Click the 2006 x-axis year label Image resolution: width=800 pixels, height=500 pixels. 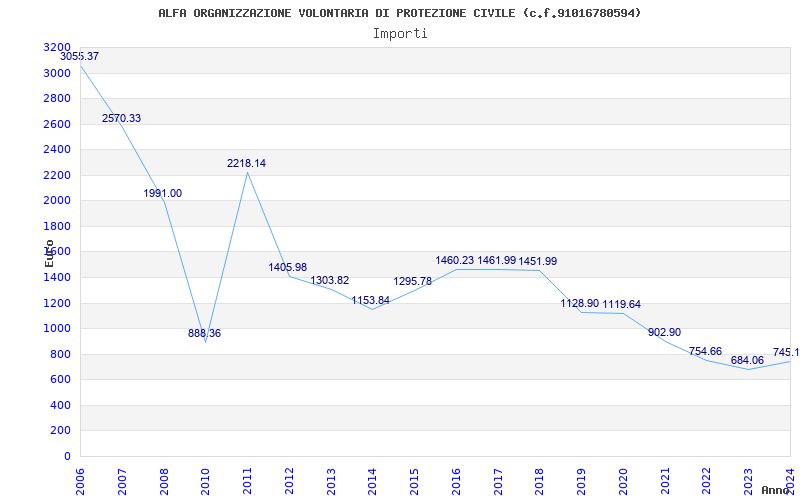[81, 480]
